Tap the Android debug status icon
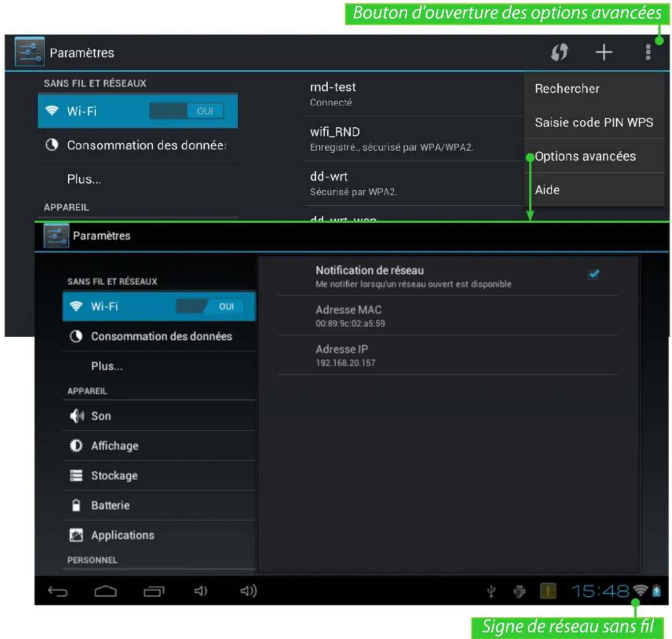This screenshot has height=639, width=672. (x=520, y=591)
